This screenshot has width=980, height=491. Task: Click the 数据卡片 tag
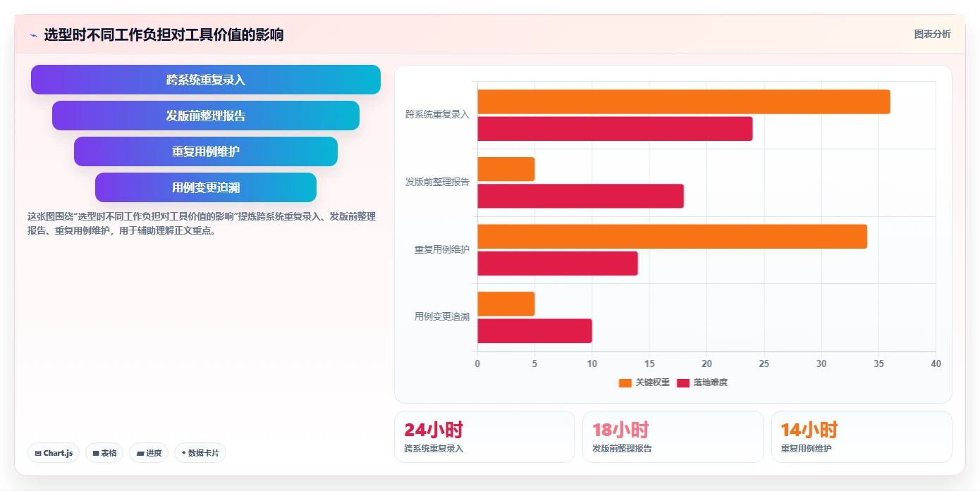(x=200, y=453)
